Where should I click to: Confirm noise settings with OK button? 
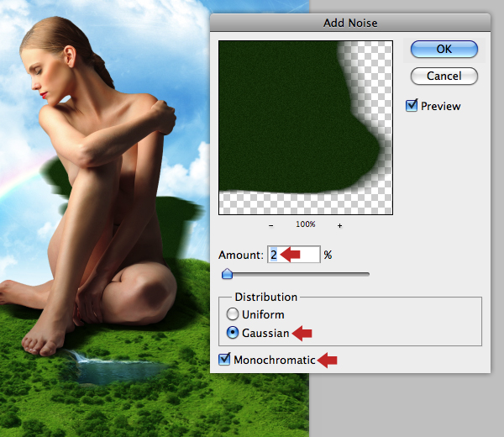444,50
